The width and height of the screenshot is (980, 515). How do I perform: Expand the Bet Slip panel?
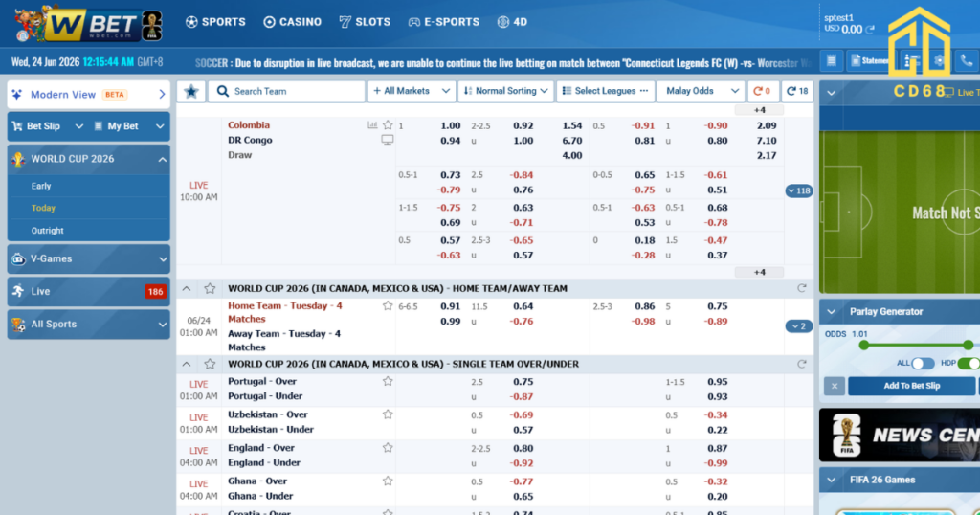click(49, 126)
